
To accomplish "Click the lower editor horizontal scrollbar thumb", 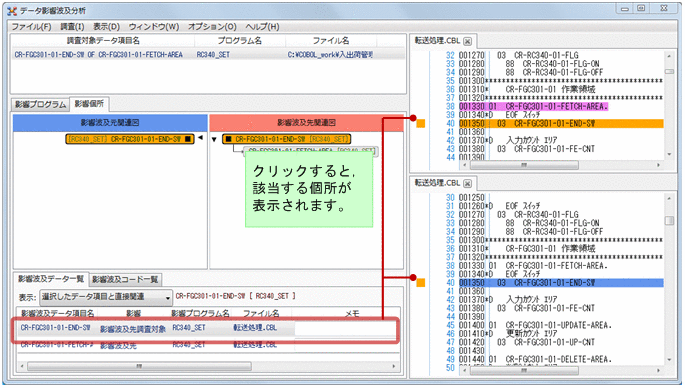I will point(524,371).
